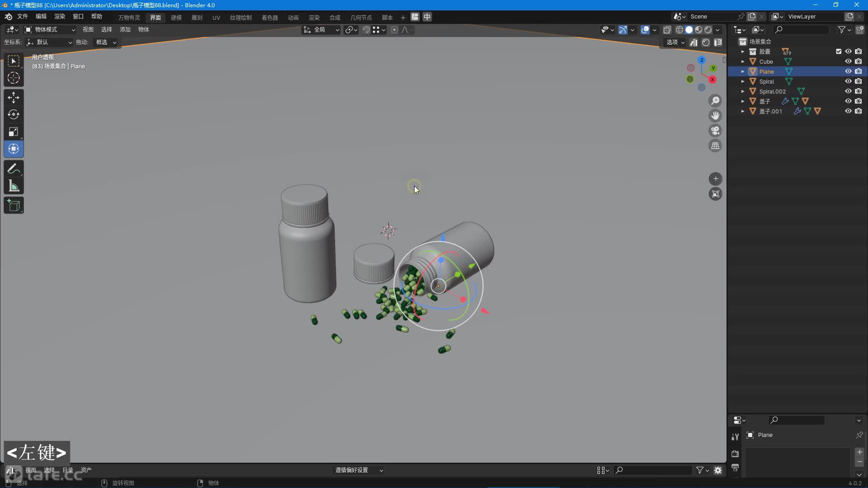Open the 选项 options dropdown

pyautogui.click(x=675, y=42)
